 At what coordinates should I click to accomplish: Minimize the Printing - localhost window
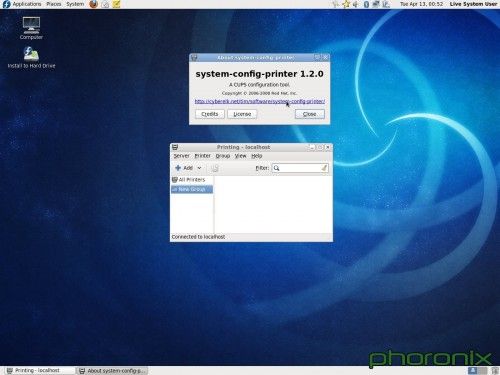click(x=312, y=147)
